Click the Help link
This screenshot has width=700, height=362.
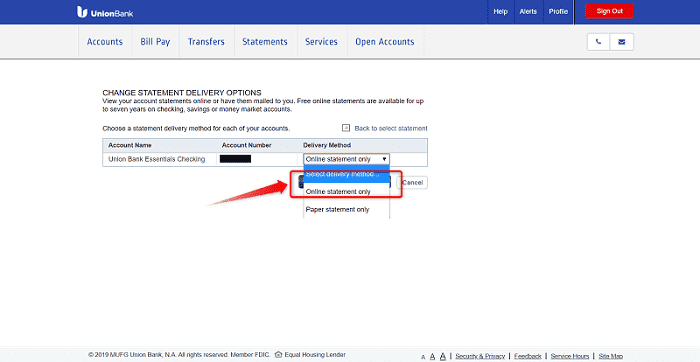click(x=500, y=12)
